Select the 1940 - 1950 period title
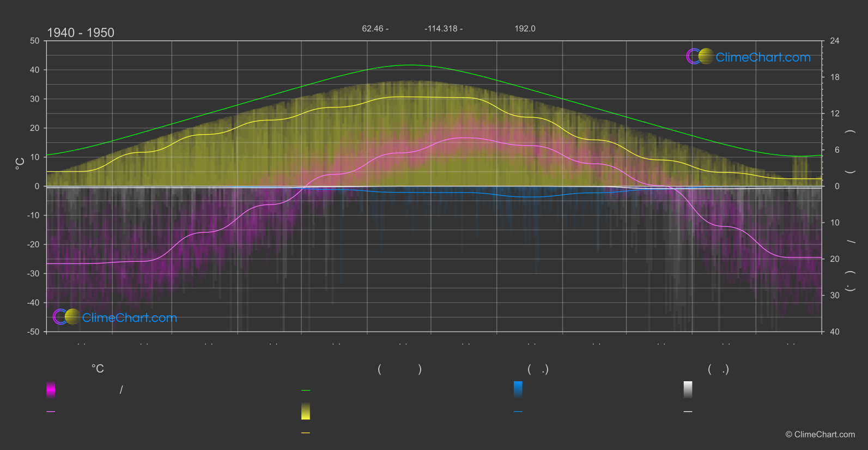This screenshot has height=450, width=868. click(x=81, y=33)
